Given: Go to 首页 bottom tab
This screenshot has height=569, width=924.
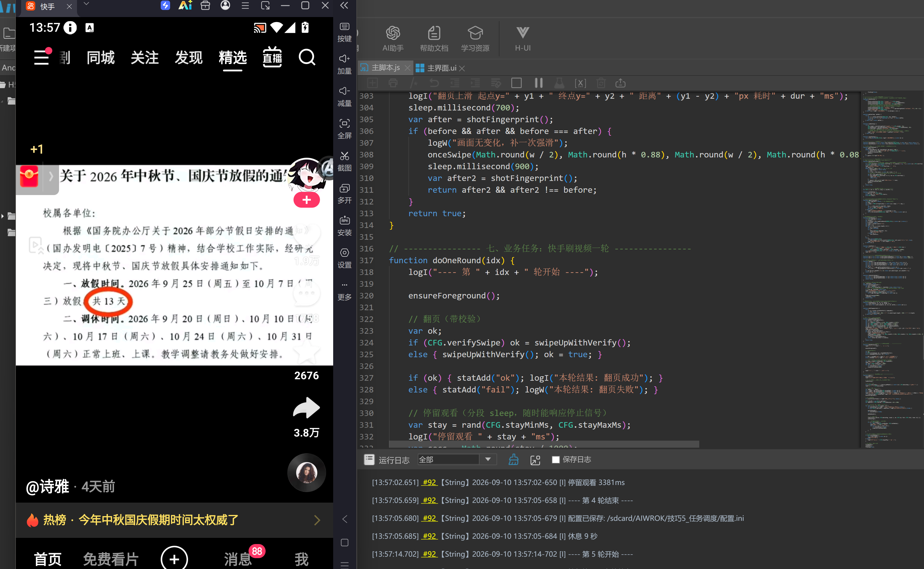Looking at the screenshot, I should (48, 559).
